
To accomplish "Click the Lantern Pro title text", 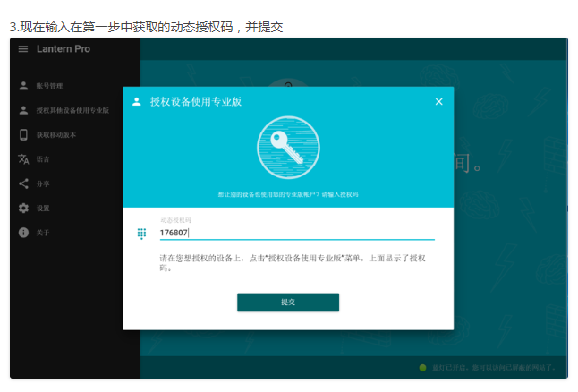I will pos(64,49).
